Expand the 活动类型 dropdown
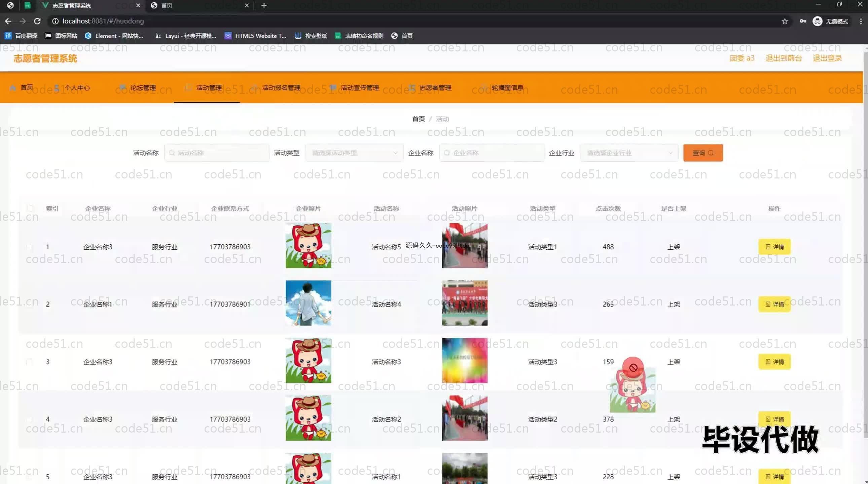The width and height of the screenshot is (868, 484). tap(354, 153)
